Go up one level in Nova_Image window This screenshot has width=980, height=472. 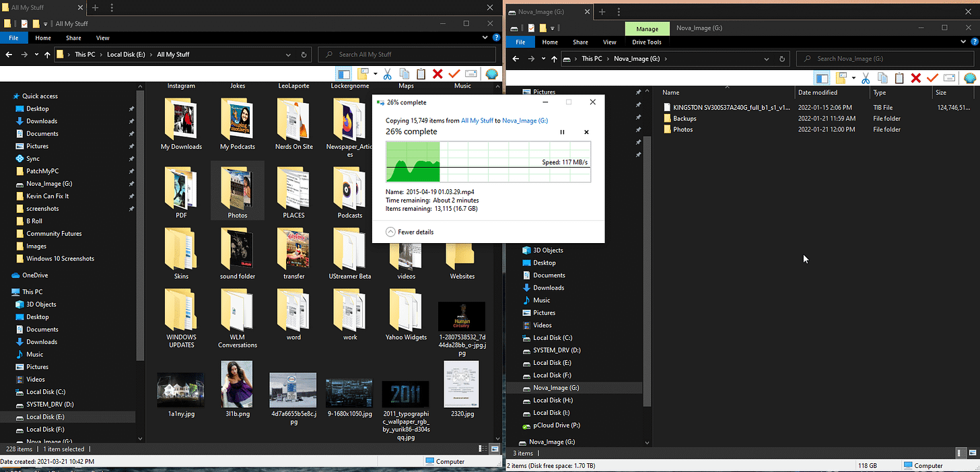[553, 59]
